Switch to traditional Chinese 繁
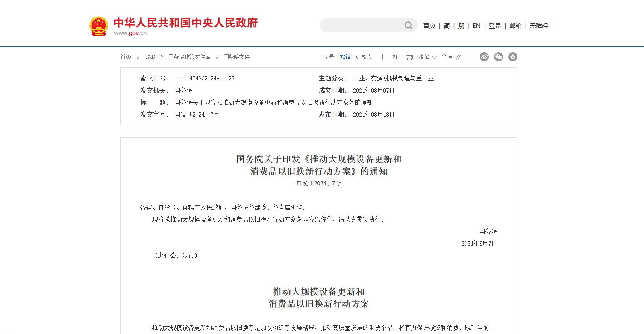Image resolution: width=644 pixels, height=334 pixels. click(x=461, y=26)
